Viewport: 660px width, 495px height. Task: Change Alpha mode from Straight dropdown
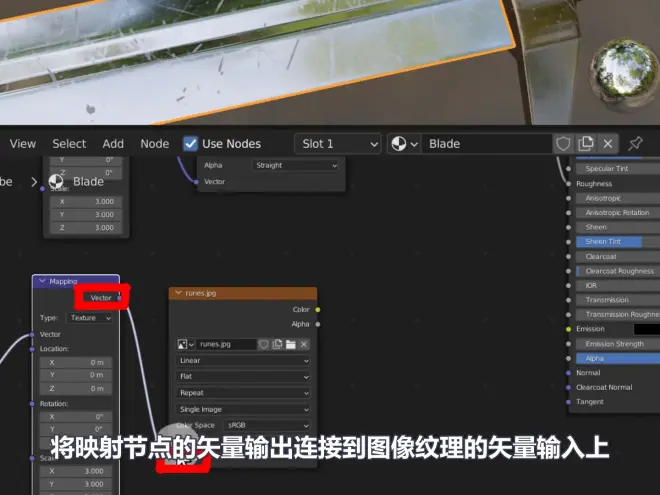pos(296,165)
